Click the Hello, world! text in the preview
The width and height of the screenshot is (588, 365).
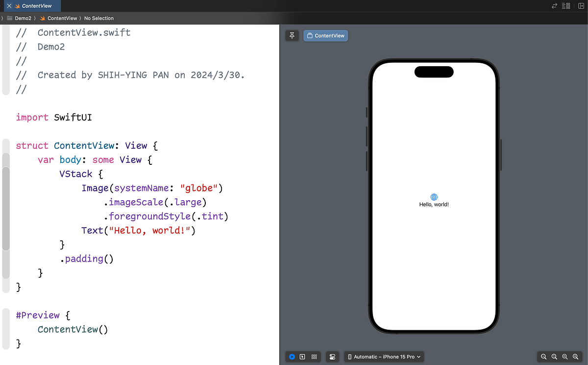click(433, 204)
